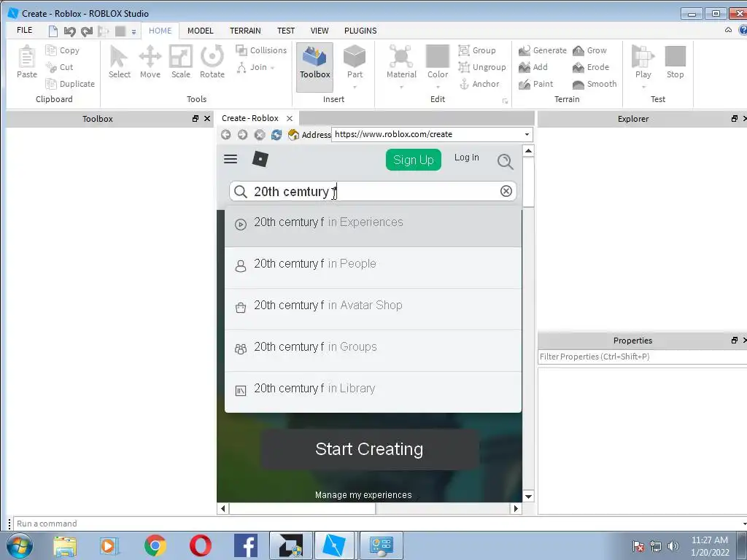Image resolution: width=747 pixels, height=560 pixels.
Task: Open the Material picker
Action: click(401, 61)
